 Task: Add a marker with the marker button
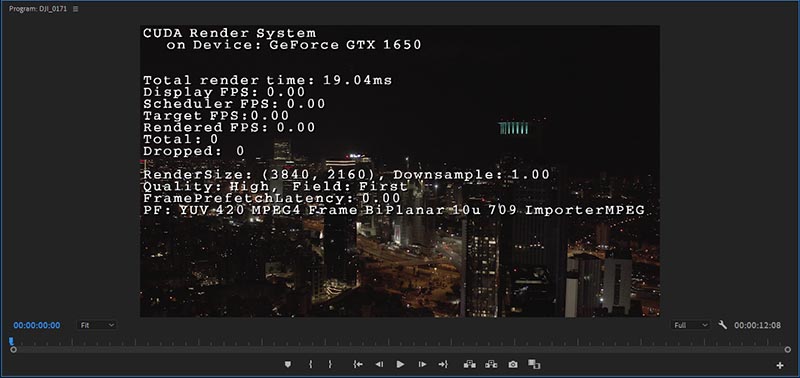click(x=288, y=364)
